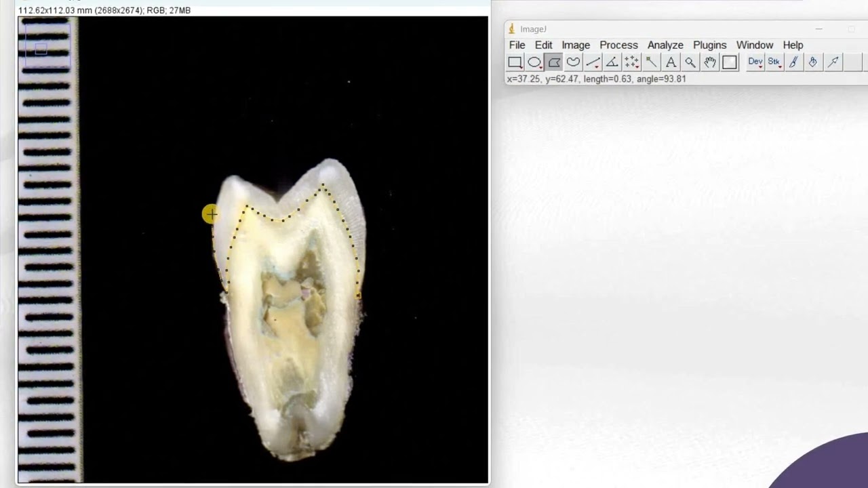Minimize the ImageJ window
Image resolution: width=868 pixels, height=488 pixels.
tap(818, 29)
